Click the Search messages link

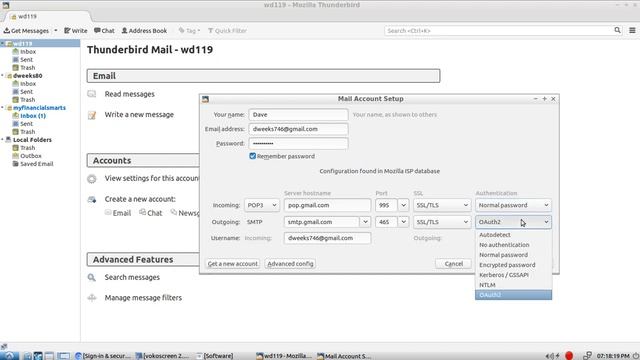[x=132, y=277]
